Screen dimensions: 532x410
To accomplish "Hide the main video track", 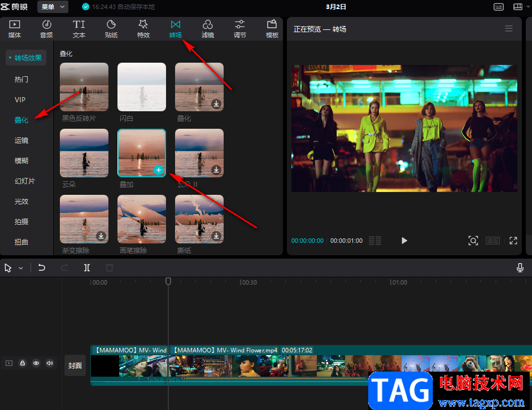I will click(36, 363).
